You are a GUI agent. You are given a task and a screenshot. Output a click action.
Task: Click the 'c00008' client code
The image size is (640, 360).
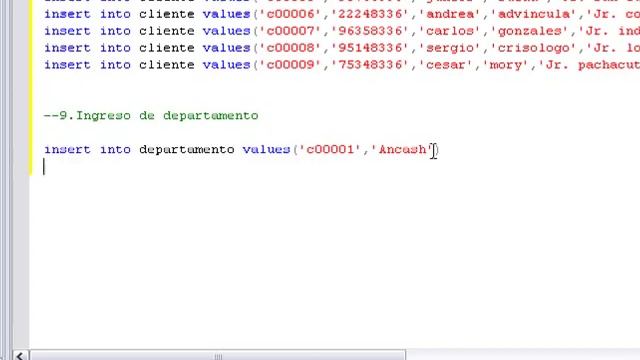click(x=290, y=48)
